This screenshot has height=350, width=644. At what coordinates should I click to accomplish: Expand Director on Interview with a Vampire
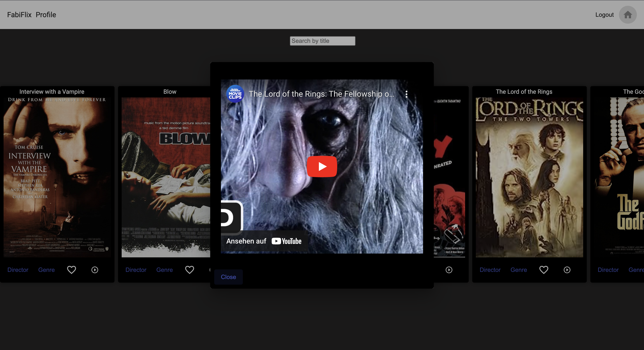click(18, 270)
